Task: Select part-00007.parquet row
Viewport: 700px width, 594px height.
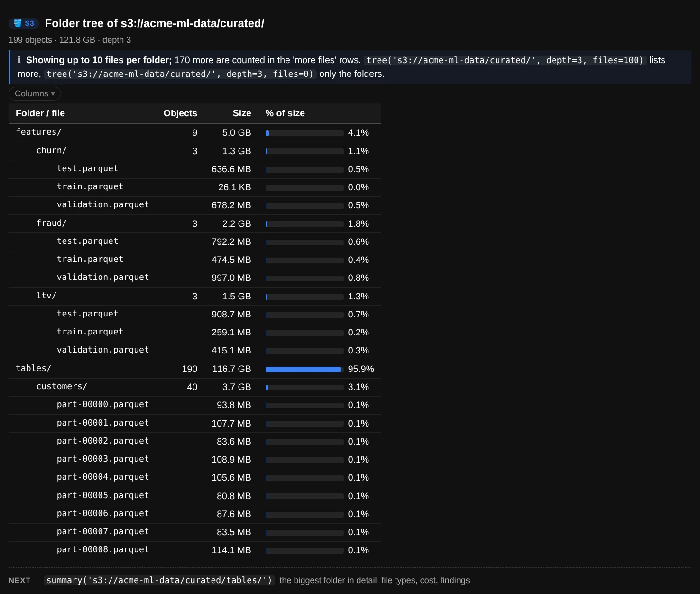Action: point(195,532)
